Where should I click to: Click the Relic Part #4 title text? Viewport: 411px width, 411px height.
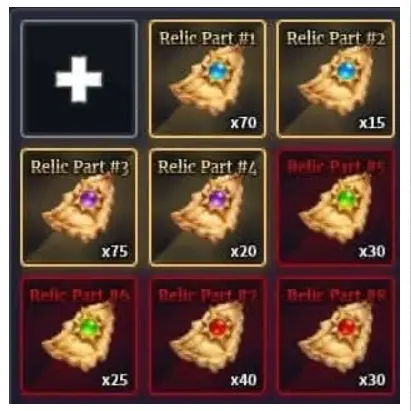[x=207, y=167]
